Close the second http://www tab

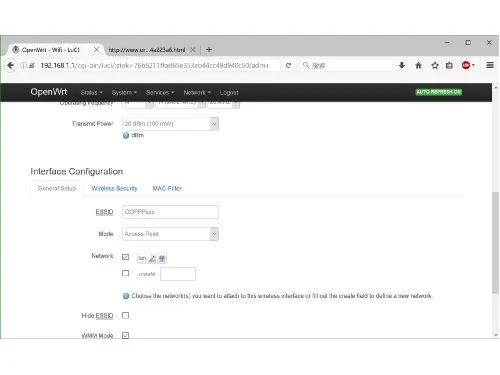click(193, 50)
